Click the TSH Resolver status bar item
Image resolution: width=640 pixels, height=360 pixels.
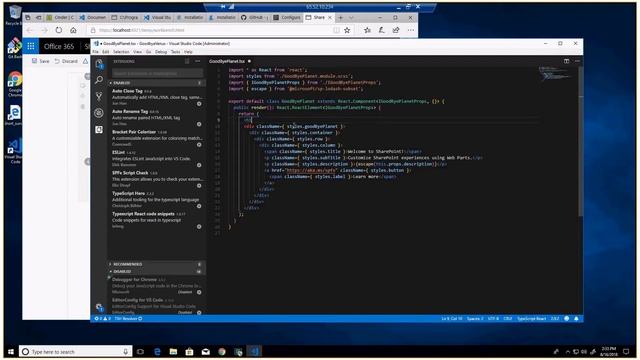(x=128, y=318)
